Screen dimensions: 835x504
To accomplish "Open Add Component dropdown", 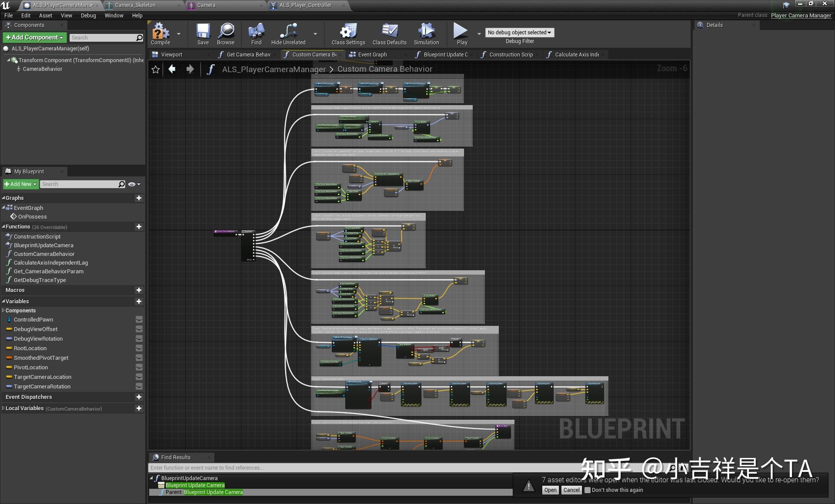I will pos(34,38).
